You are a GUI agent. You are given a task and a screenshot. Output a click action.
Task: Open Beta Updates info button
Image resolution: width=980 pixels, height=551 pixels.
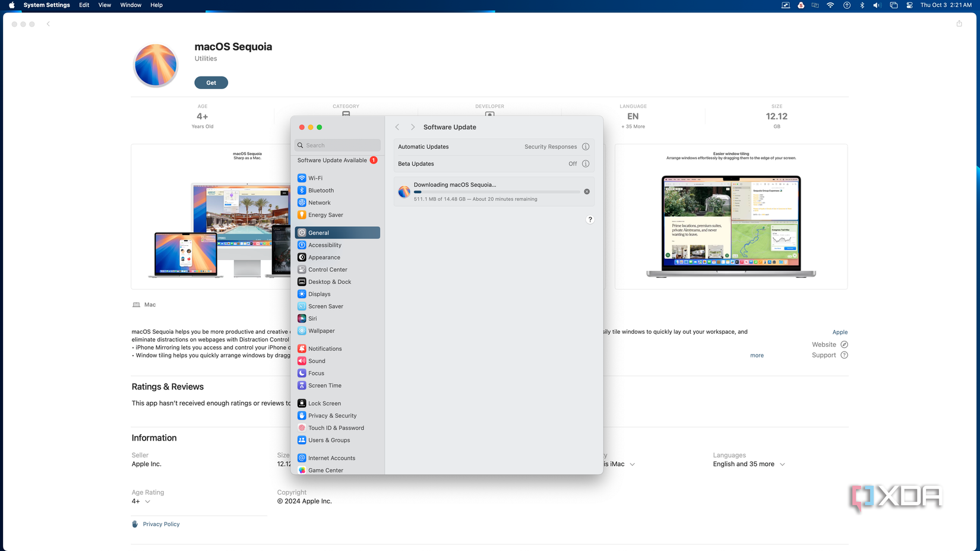pyautogui.click(x=586, y=164)
